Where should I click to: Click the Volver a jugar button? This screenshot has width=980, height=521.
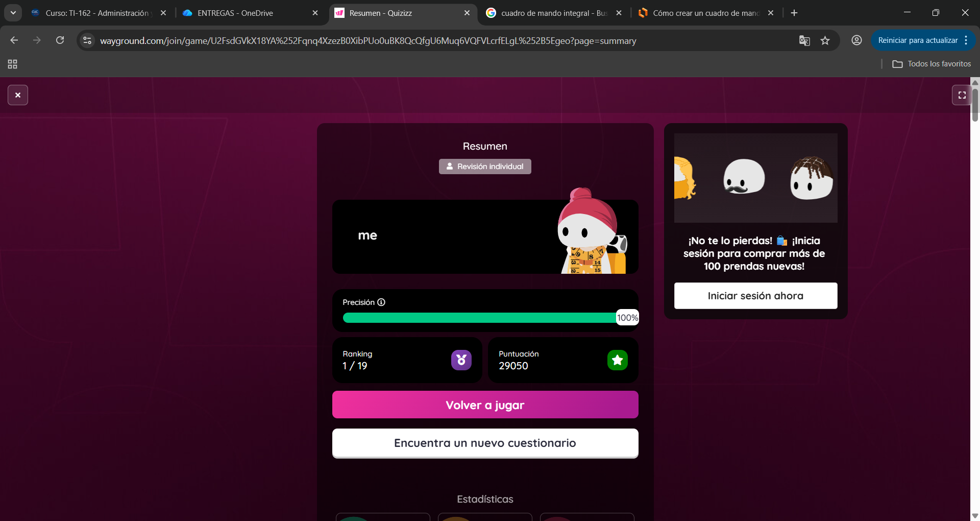coord(485,405)
